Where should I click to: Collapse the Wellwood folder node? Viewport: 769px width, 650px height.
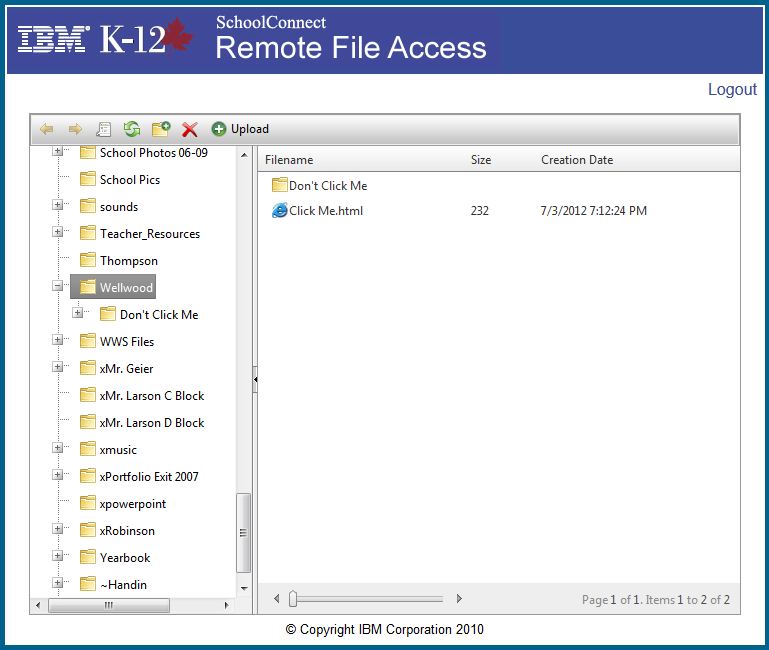(x=58, y=286)
